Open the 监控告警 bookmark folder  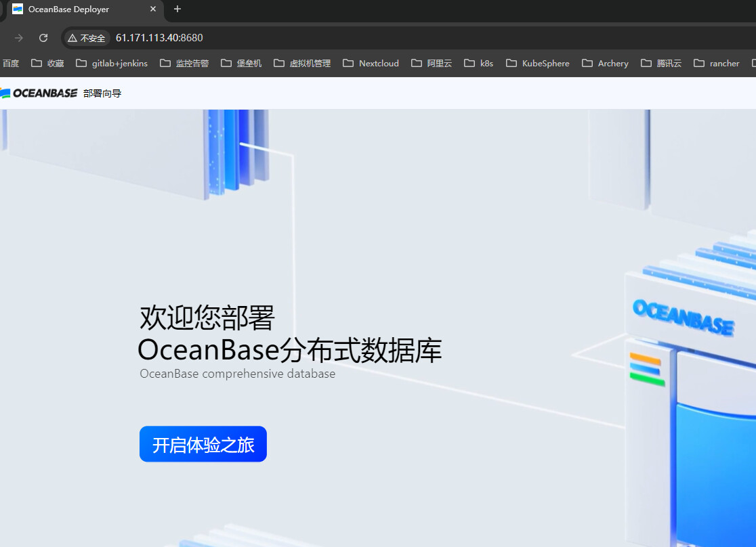(184, 63)
